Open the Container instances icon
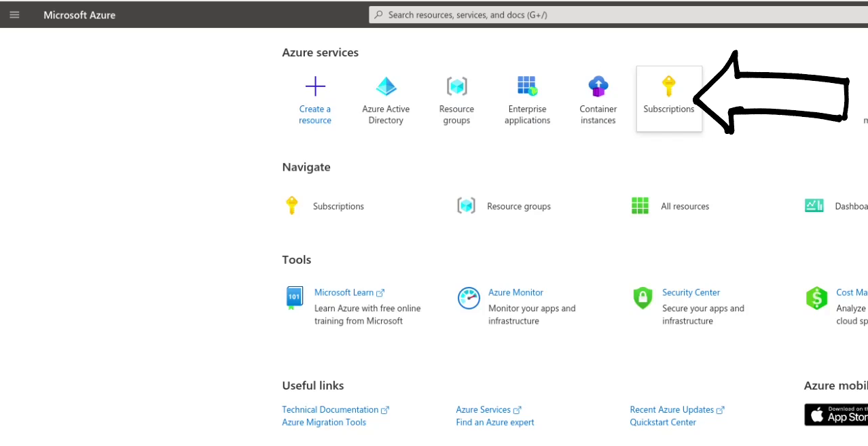This screenshot has height=446, width=868. (x=598, y=86)
